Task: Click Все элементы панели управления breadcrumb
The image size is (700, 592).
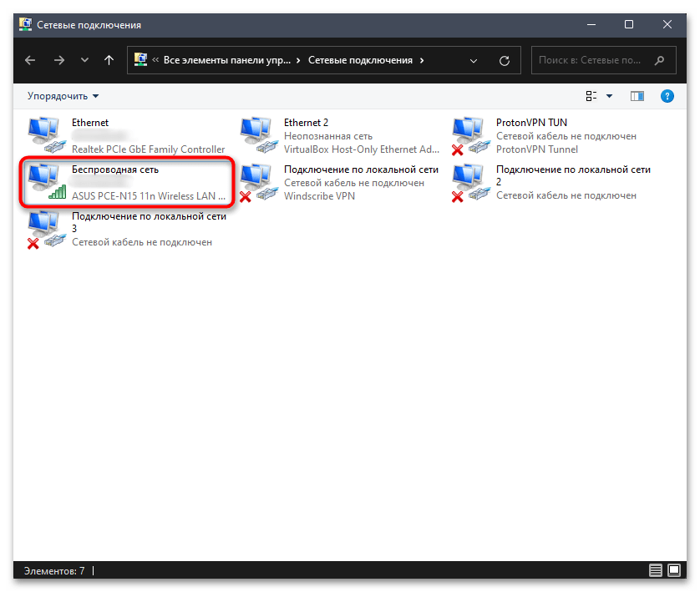Action: 228,61
